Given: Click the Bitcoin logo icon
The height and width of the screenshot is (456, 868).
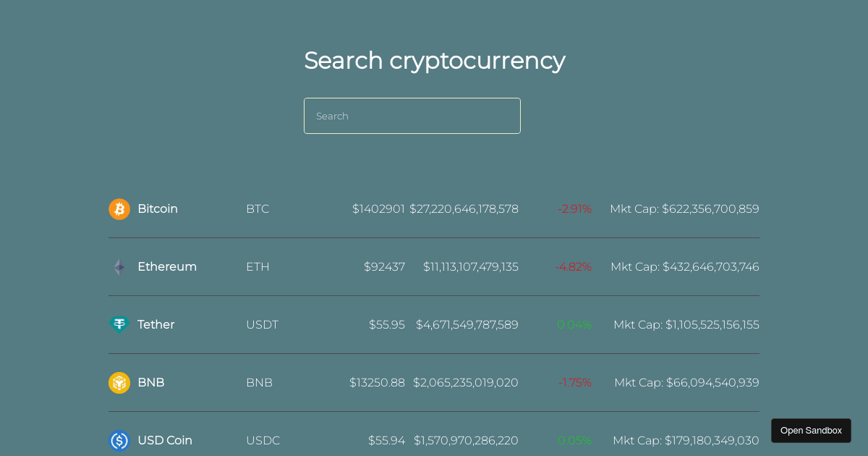Looking at the screenshot, I should point(119,209).
